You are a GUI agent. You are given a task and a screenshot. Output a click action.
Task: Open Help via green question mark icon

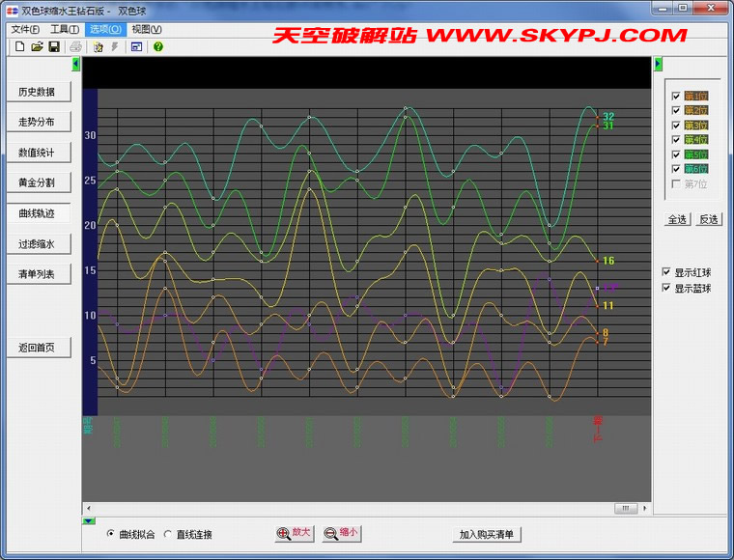click(157, 46)
